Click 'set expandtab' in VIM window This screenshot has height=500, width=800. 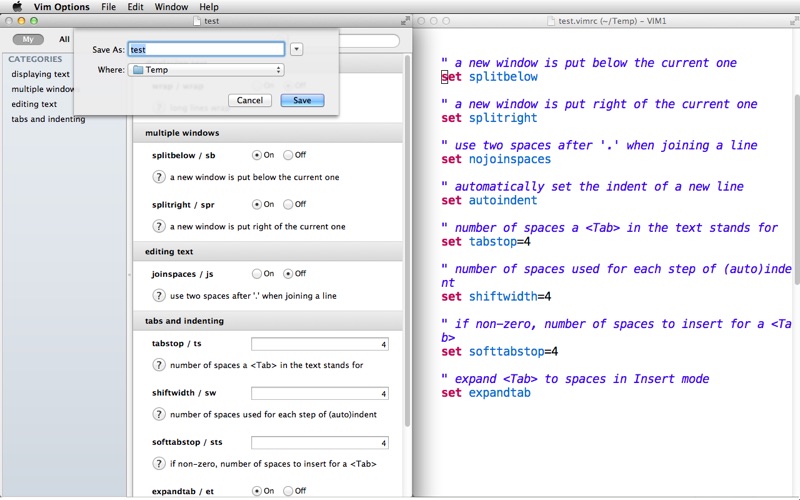point(486,393)
